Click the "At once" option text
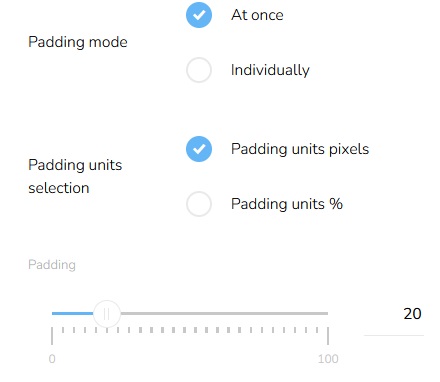The width and height of the screenshot is (440, 382). point(257,15)
